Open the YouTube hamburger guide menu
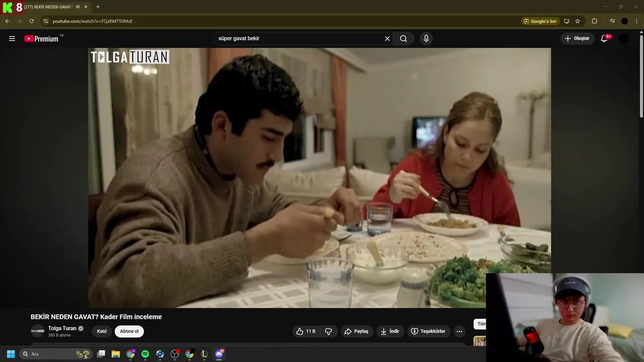Image resolution: width=644 pixels, height=362 pixels. (12, 39)
